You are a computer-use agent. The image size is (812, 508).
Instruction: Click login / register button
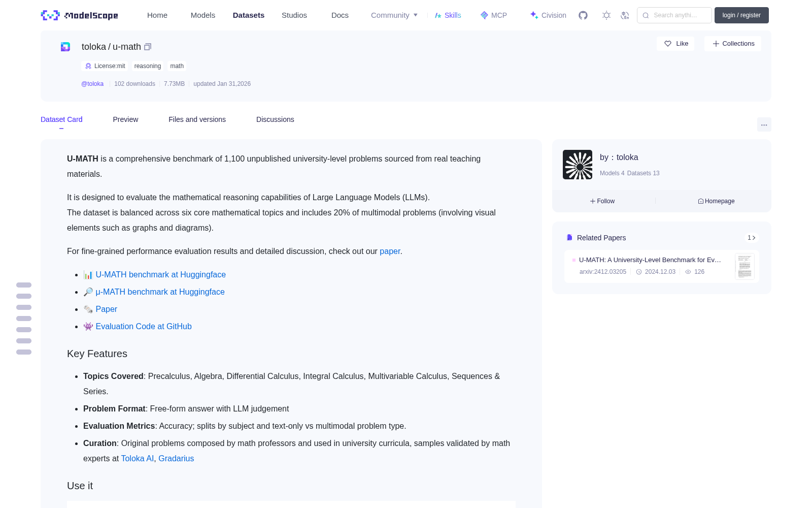coord(741,15)
